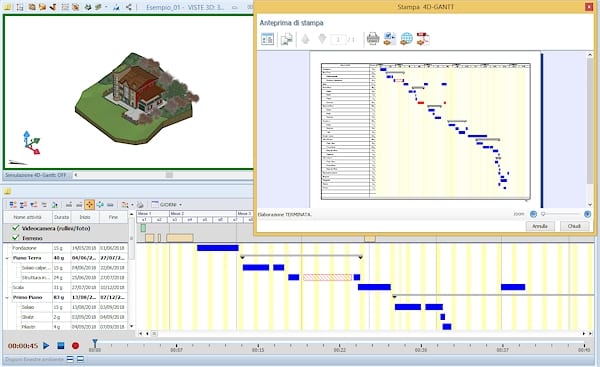Toggle the Terreno checkmark
This screenshot has width=600, height=367.
point(16,238)
